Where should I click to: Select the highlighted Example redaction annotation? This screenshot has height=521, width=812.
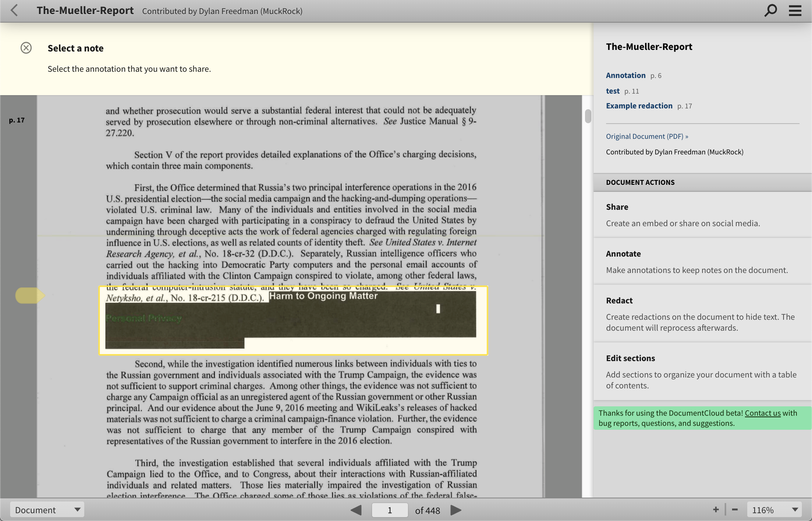293,321
